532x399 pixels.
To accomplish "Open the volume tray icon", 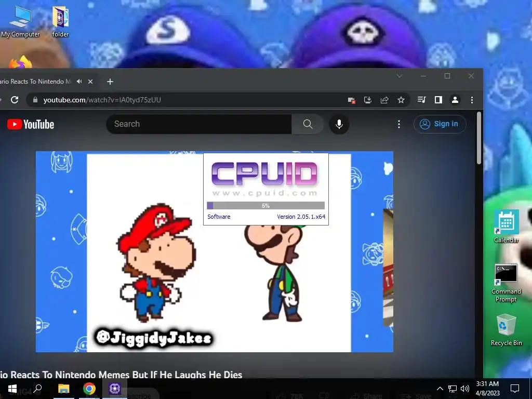I will pos(465,389).
